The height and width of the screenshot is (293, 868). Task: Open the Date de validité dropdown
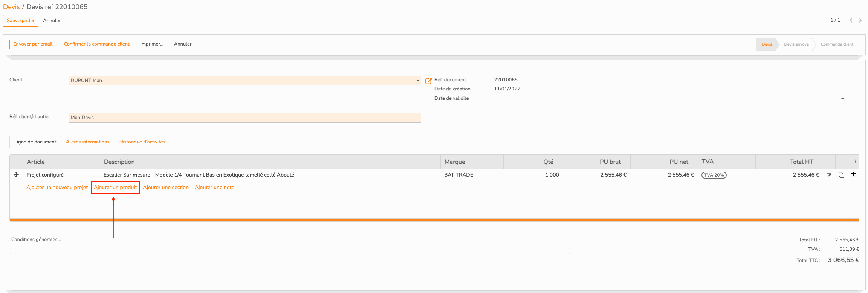point(842,99)
